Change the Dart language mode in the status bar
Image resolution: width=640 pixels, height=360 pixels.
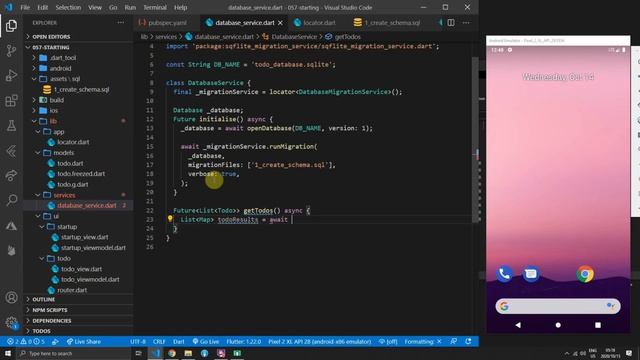tap(179, 342)
